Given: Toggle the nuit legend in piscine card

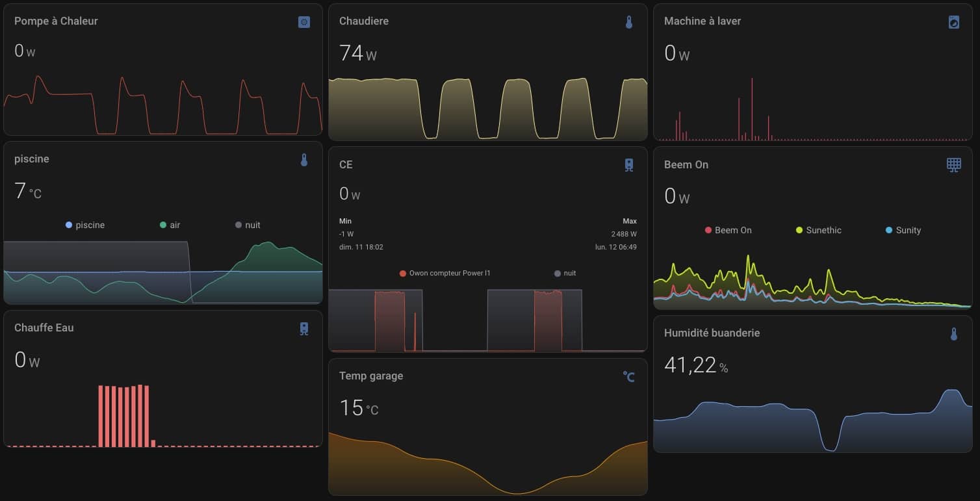Looking at the screenshot, I should (248, 225).
